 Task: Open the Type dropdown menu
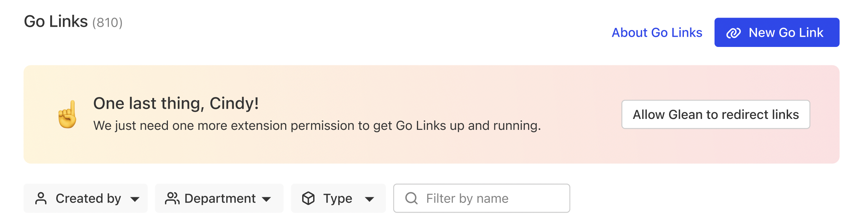tap(338, 198)
